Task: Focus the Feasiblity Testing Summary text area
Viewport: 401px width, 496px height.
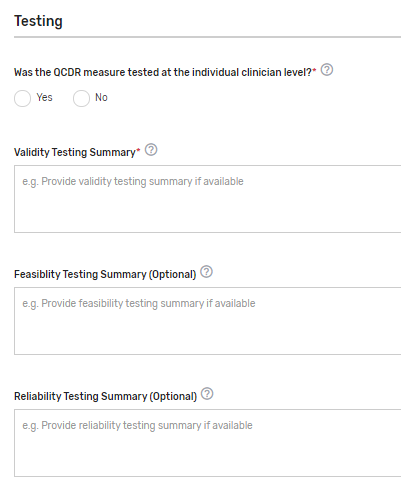Action: click(x=207, y=321)
